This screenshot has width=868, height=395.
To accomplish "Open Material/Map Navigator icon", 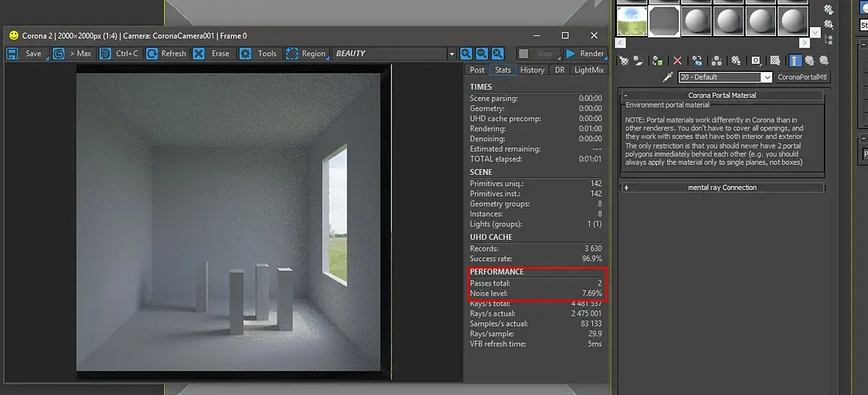I will click(x=829, y=39).
